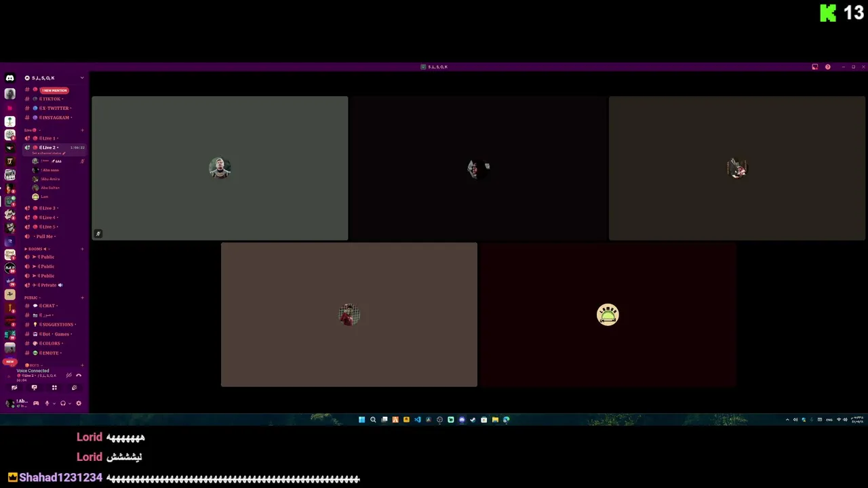Disconnect from the voice channel
Image resolution: width=868 pixels, height=488 pixels.
(79, 375)
